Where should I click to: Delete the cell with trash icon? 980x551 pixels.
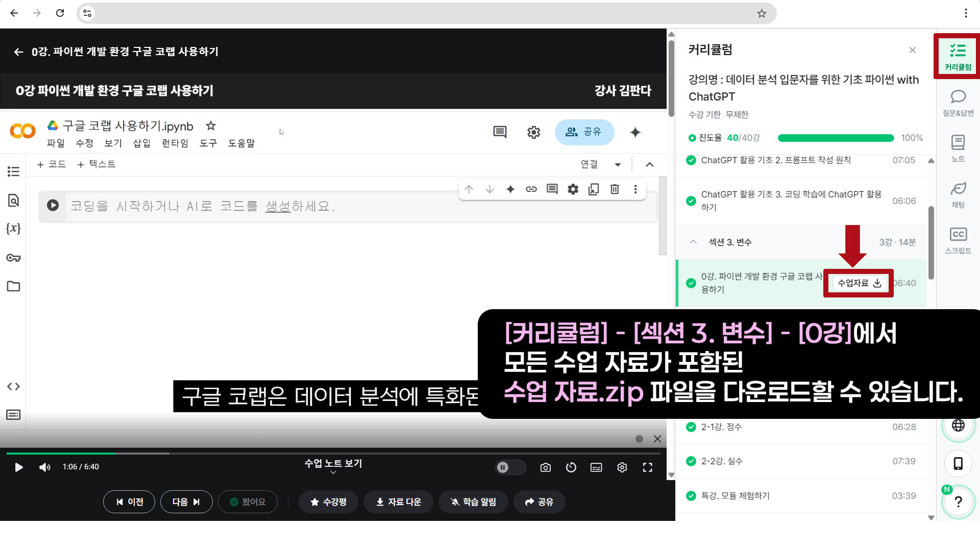point(615,189)
